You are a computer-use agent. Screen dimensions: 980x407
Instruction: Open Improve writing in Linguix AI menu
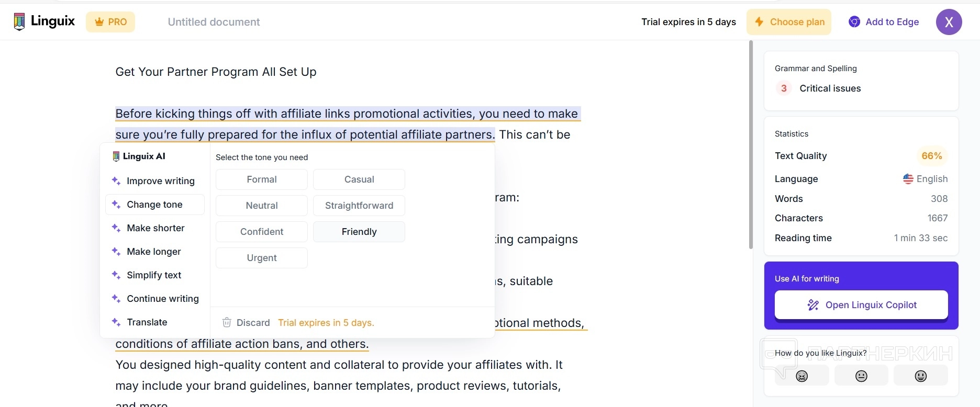coord(160,181)
